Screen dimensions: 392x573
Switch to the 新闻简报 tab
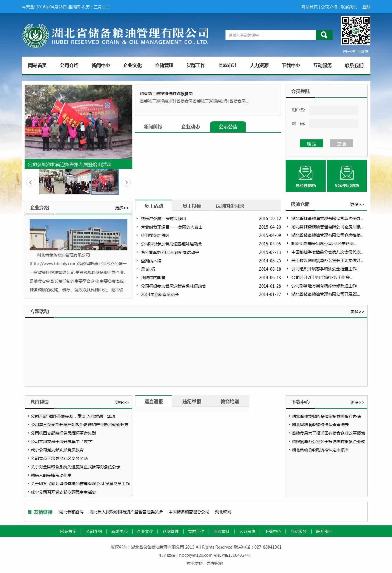coord(153,127)
